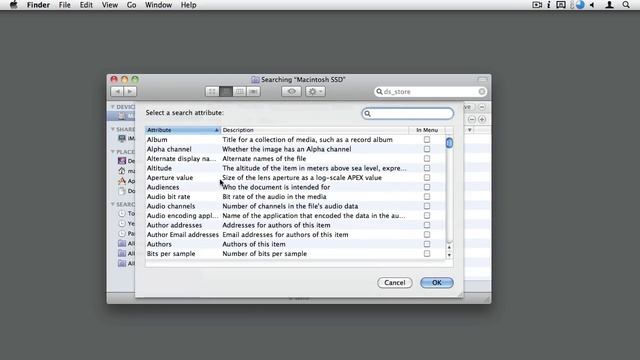Click the Quick Look eye button

pyautogui.click(x=291, y=91)
